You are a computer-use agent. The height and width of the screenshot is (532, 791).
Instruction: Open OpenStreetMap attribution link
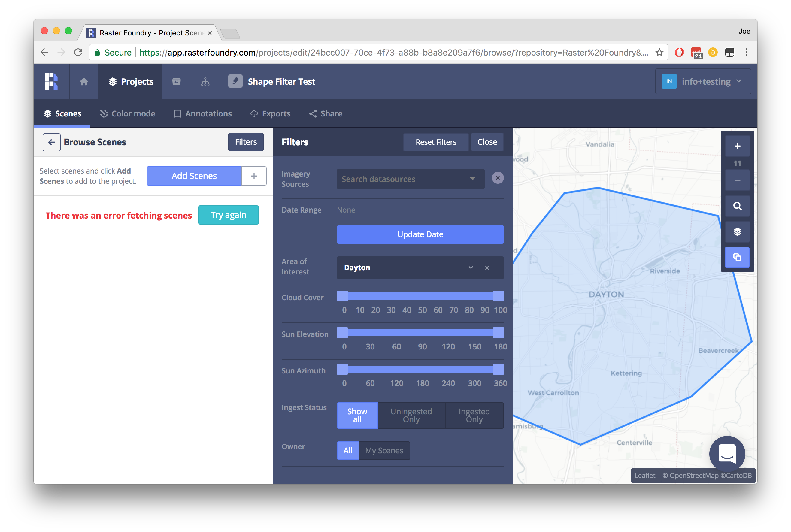pyautogui.click(x=694, y=476)
